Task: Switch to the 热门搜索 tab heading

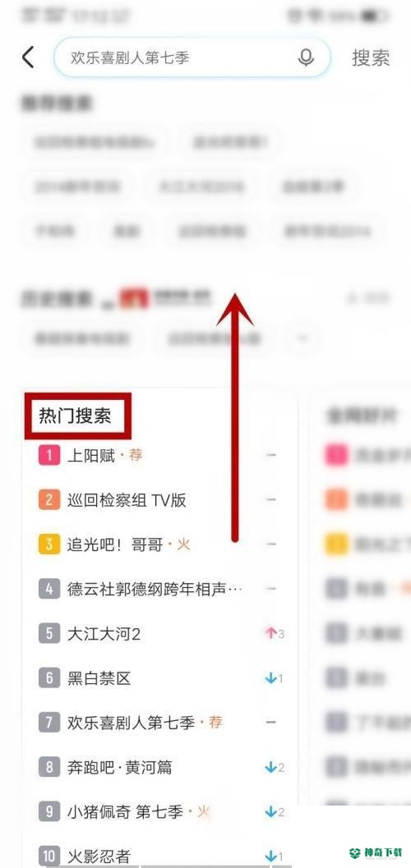Action: pos(75,416)
